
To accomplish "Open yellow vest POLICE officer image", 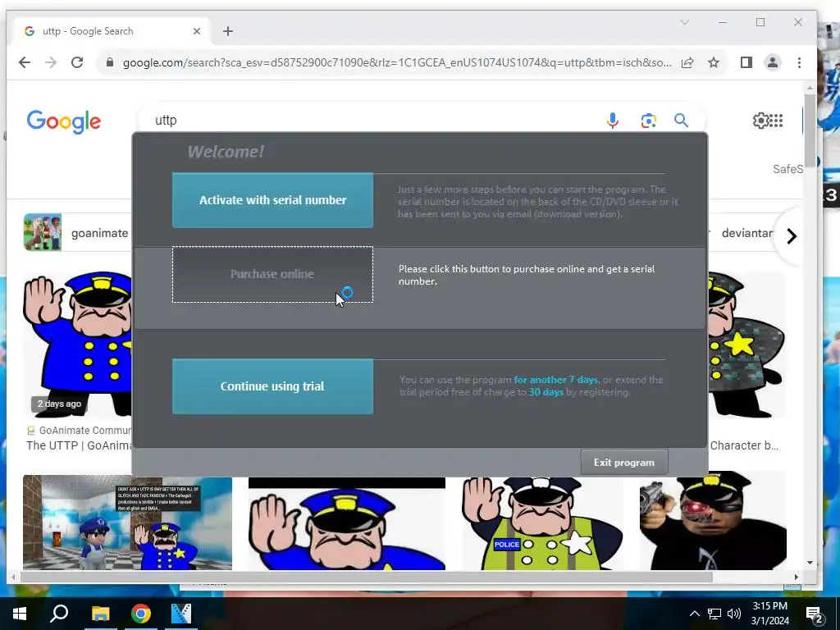I will point(543,524).
